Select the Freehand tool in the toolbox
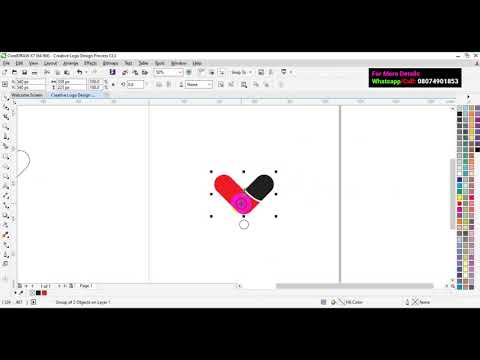Viewport: 480px width, 360px height. click(x=6, y=137)
